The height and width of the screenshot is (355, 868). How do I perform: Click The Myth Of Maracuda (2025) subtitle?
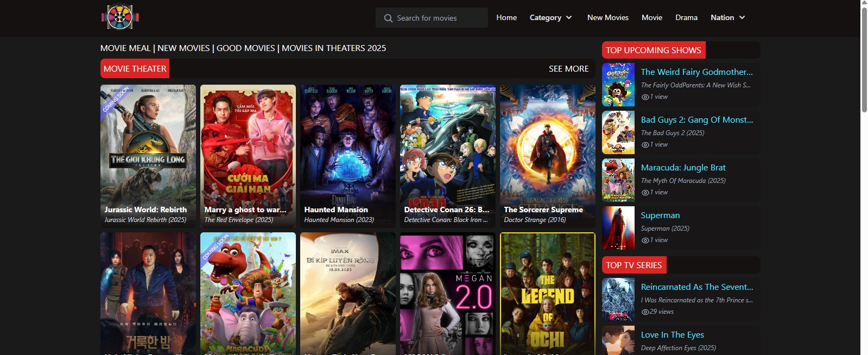coord(683,181)
